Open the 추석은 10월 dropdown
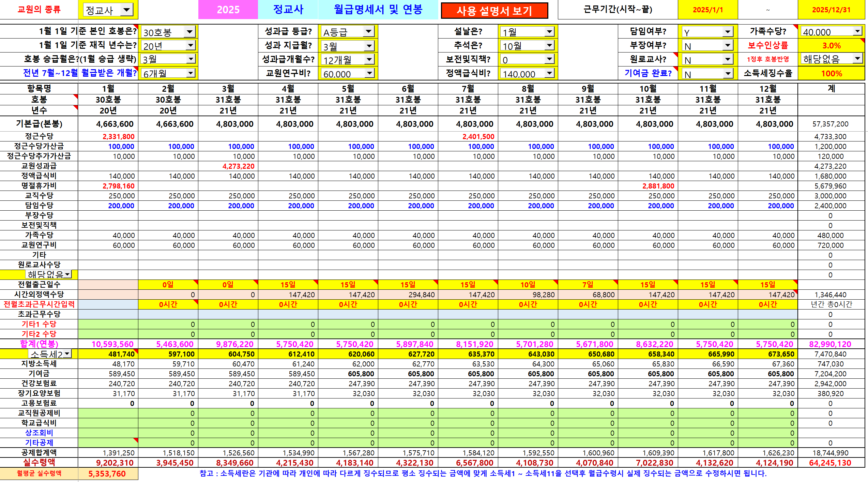This screenshot has height=482, width=868. 549,45
